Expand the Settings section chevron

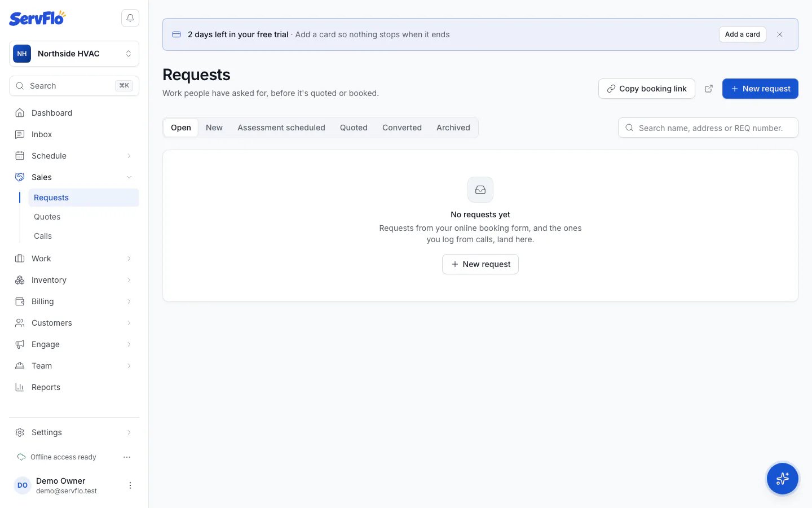pos(129,432)
